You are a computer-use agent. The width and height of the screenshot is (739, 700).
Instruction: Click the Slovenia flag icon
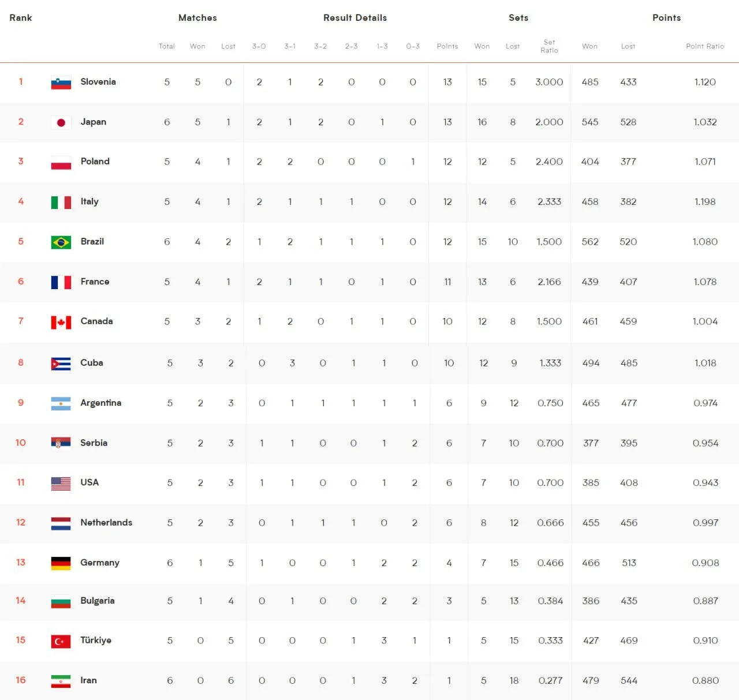(61, 83)
